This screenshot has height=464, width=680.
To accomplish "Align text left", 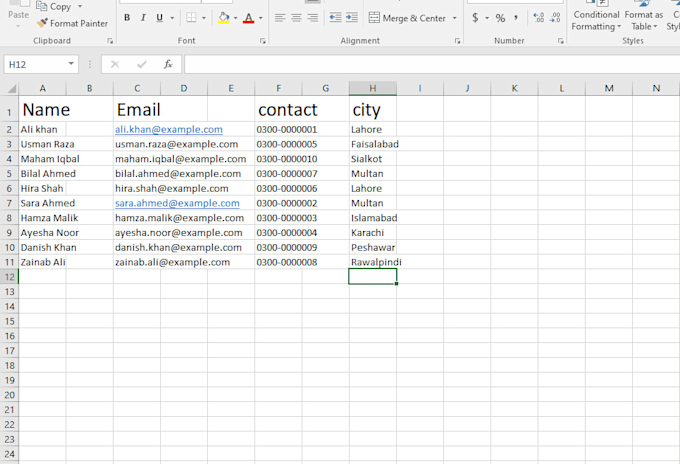I will pyautogui.click(x=280, y=18).
